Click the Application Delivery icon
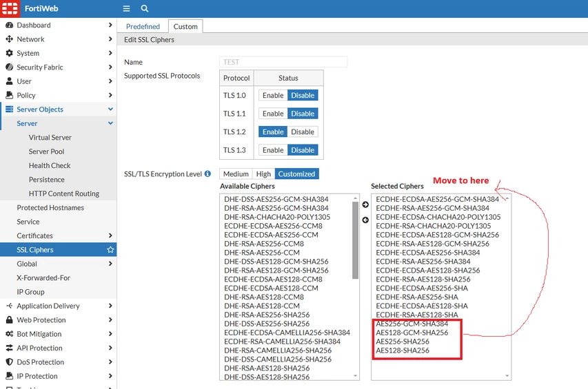The image size is (588, 389). [10, 306]
